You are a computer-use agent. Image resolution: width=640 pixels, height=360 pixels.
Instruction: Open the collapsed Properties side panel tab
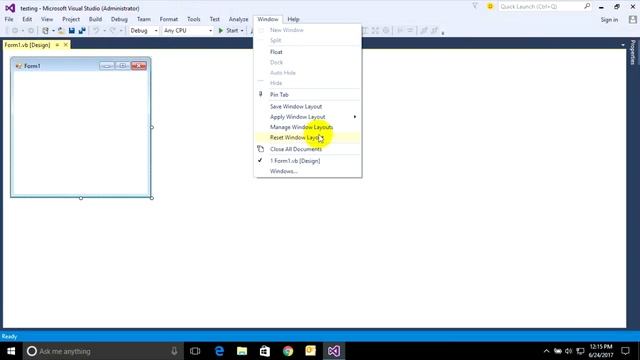[633, 52]
